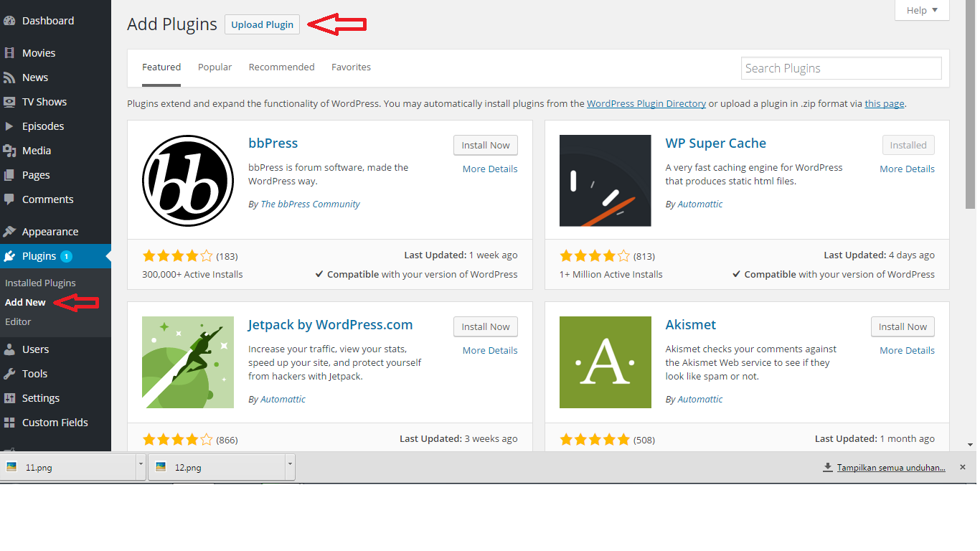This screenshot has width=980, height=551.
Task: Click the 11.png download file icon
Action: [11, 467]
